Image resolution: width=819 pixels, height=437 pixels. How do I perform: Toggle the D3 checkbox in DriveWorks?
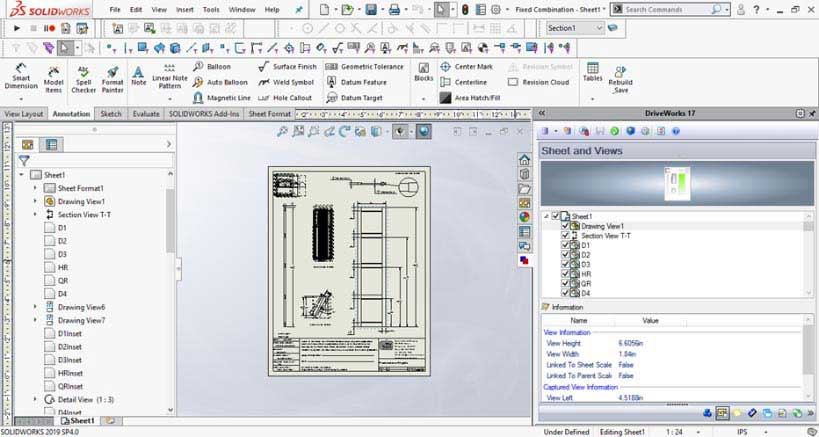coord(565,264)
